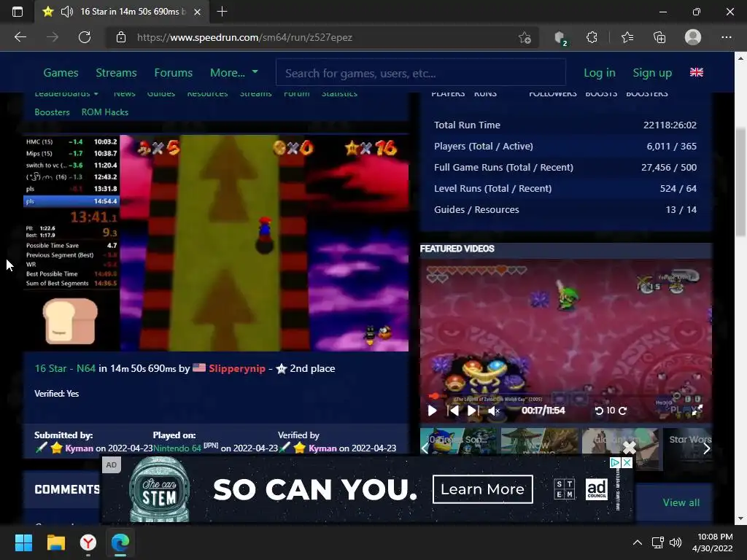Expand the More... dropdown in the site navigation

click(x=234, y=72)
